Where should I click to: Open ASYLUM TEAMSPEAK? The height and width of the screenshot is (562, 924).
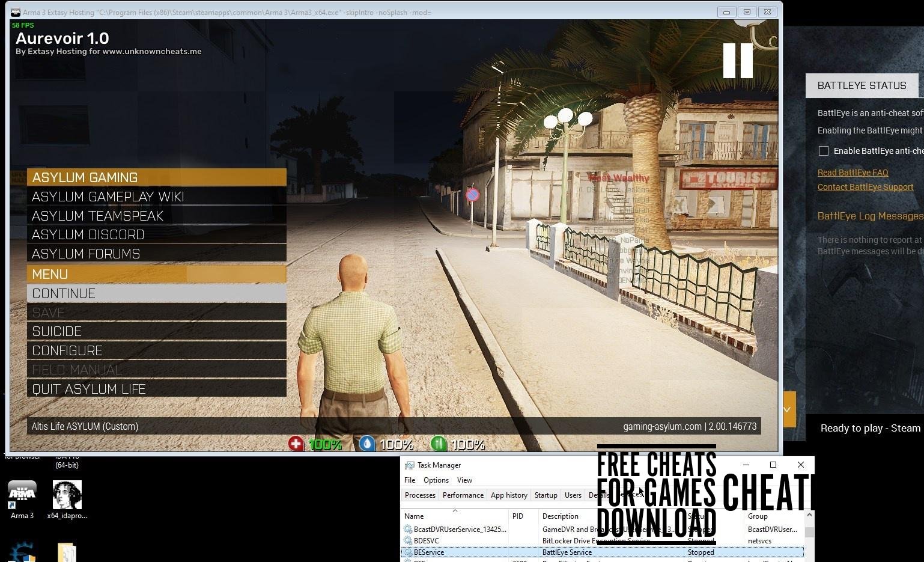click(x=156, y=216)
